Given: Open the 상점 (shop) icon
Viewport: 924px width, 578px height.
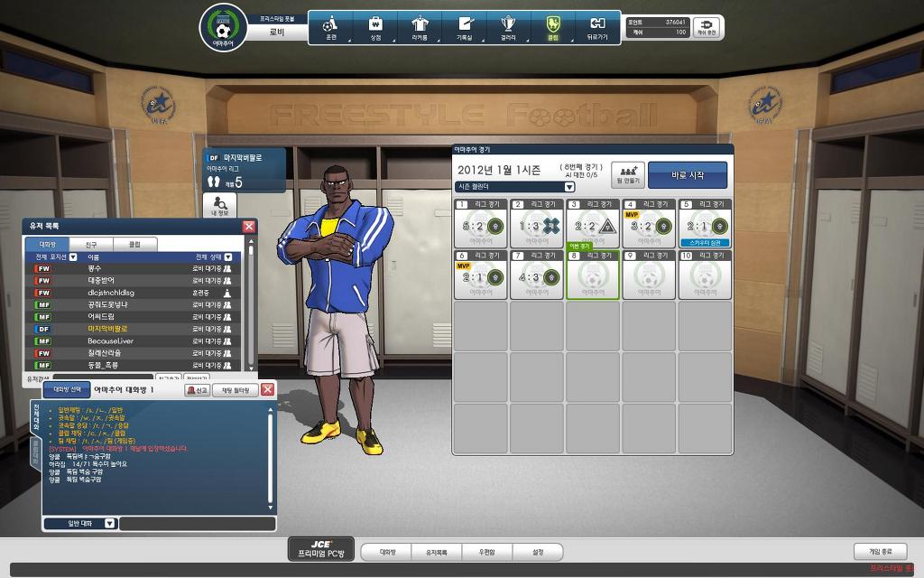Looking at the screenshot, I should tap(375, 27).
